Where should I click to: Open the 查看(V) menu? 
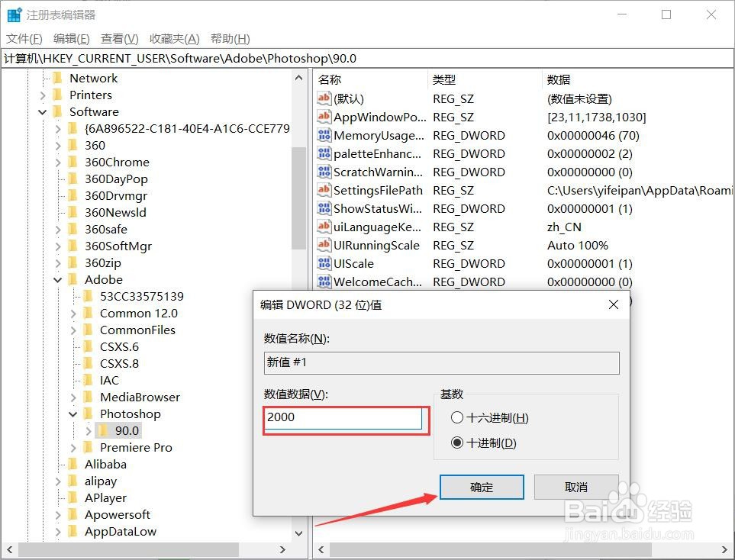pyautogui.click(x=120, y=38)
